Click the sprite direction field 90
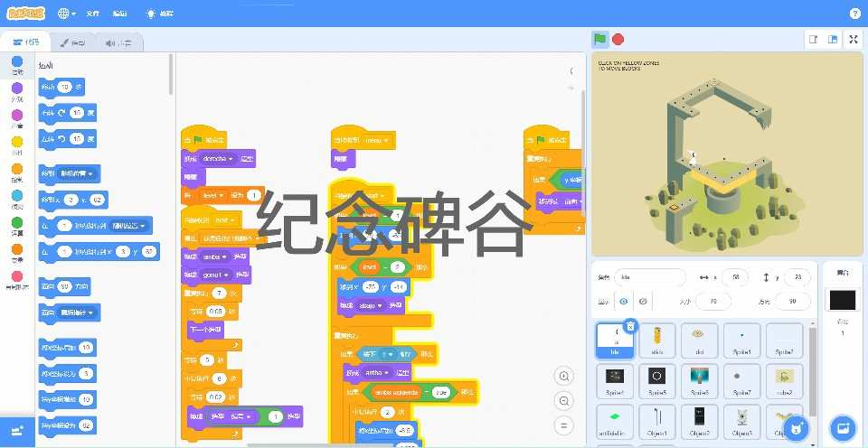 coord(793,302)
